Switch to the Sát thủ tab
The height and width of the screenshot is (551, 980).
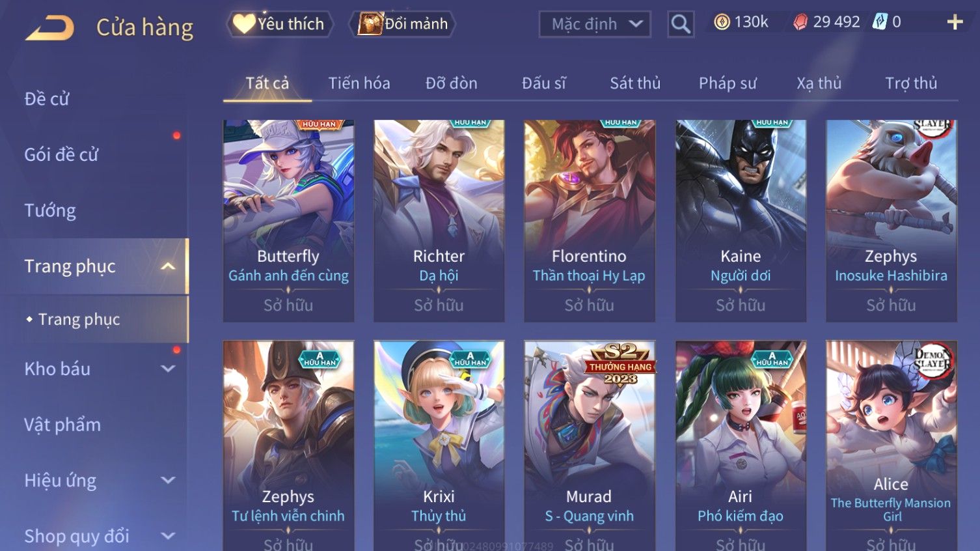pyautogui.click(x=635, y=83)
